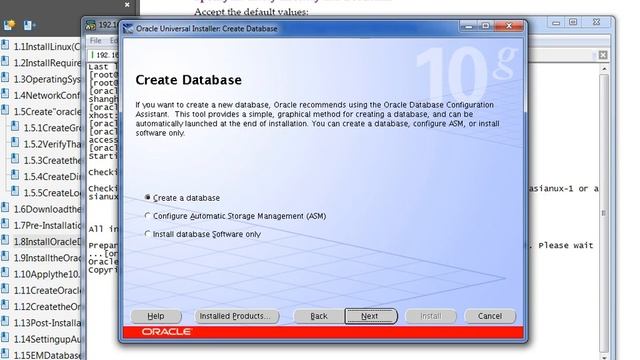Go Back to previous installer step
Screen dimensions: 640x360
(x=319, y=316)
